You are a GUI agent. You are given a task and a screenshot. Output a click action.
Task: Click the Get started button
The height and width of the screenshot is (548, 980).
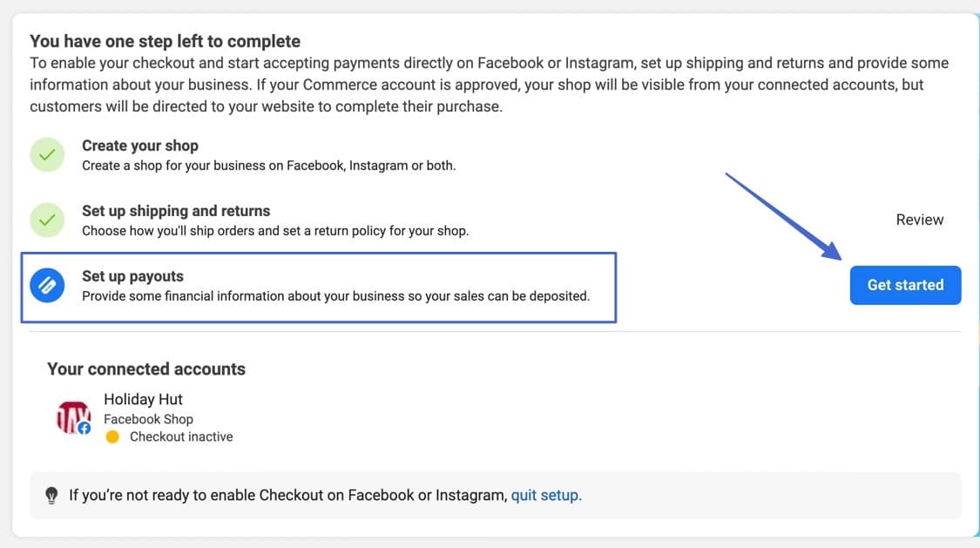click(906, 284)
